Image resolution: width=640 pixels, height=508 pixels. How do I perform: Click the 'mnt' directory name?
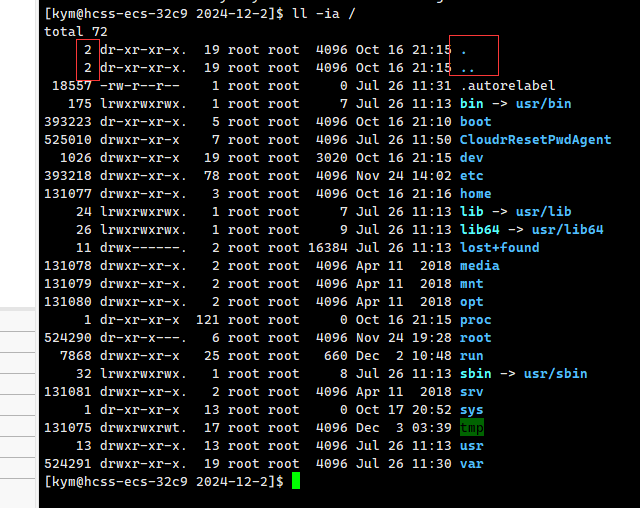(471, 284)
